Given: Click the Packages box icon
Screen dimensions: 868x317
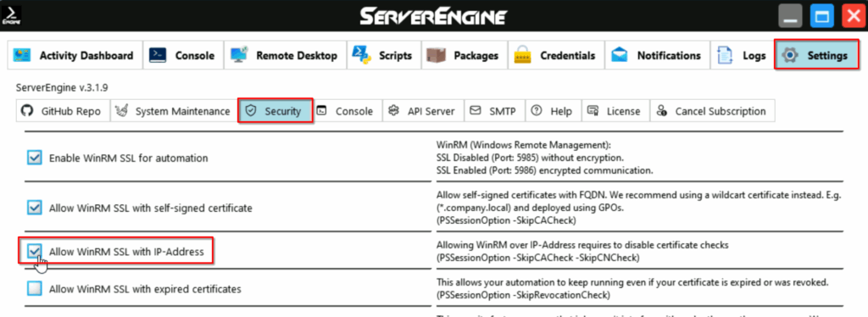Looking at the screenshot, I should pyautogui.click(x=437, y=55).
